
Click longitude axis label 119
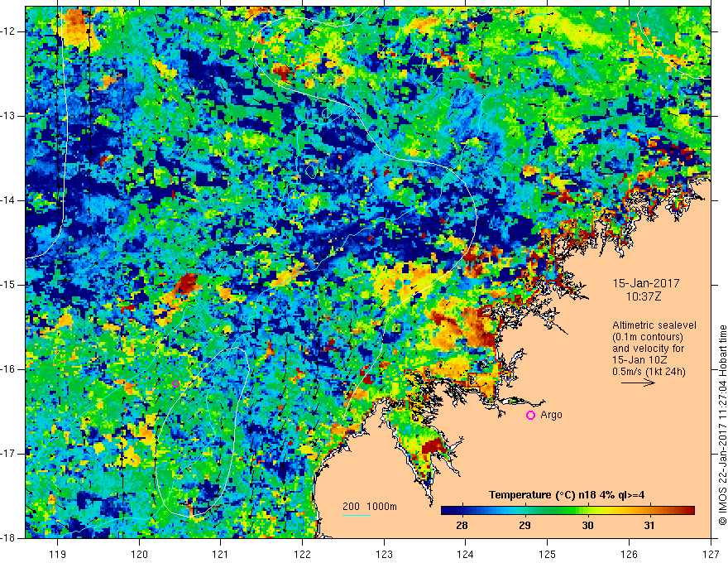pos(58,554)
